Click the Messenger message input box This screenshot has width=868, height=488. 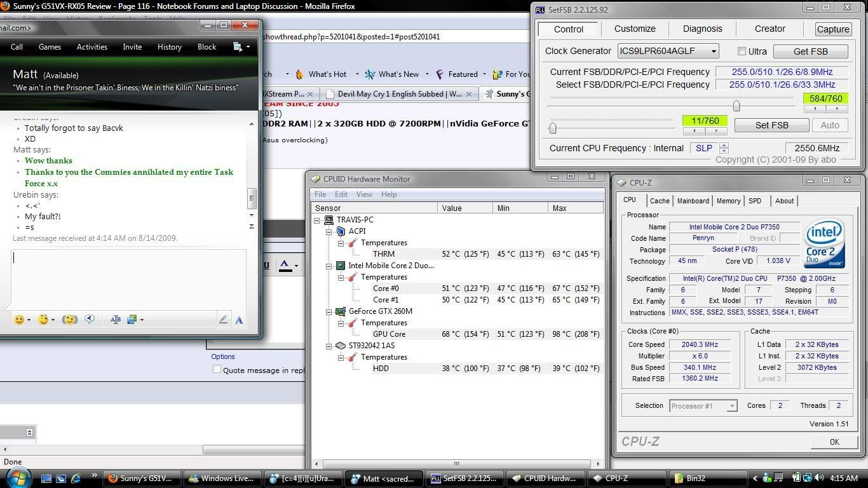pos(128,278)
